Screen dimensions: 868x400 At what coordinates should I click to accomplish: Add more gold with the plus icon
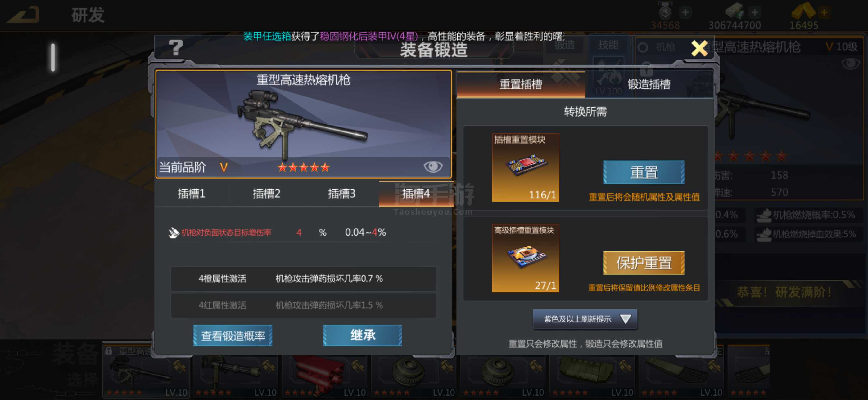[824, 12]
